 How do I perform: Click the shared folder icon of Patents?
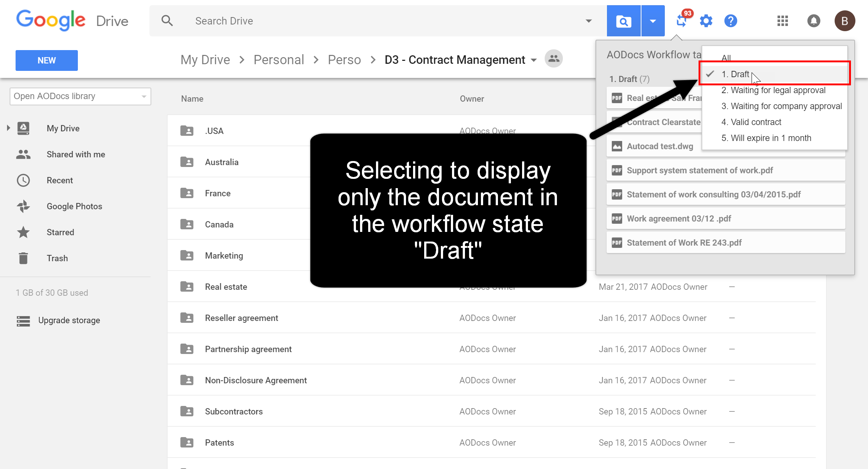click(x=187, y=442)
